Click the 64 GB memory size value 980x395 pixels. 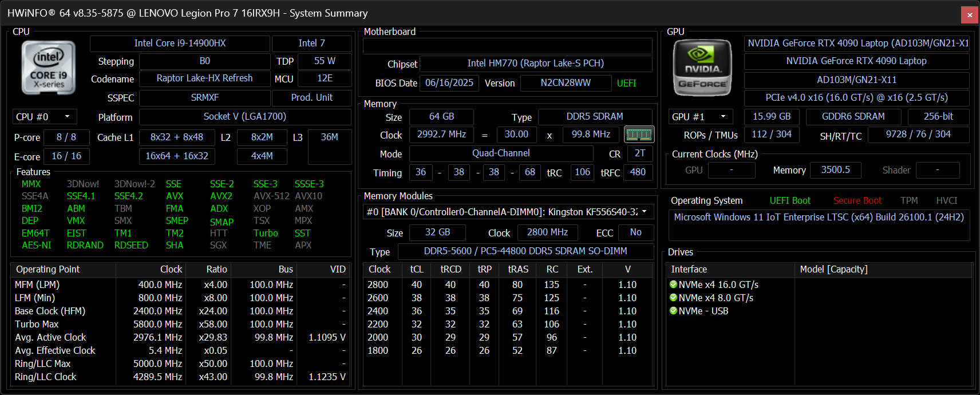[441, 117]
